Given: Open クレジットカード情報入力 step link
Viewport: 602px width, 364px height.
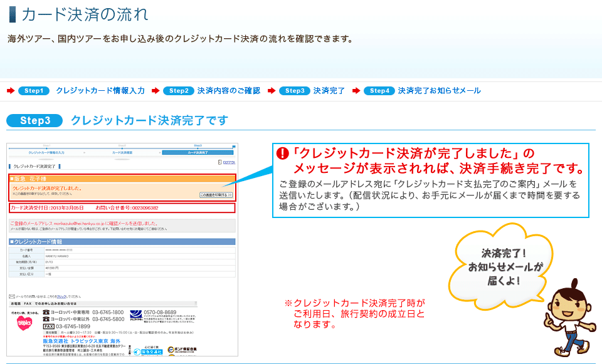Looking at the screenshot, I should [100, 91].
